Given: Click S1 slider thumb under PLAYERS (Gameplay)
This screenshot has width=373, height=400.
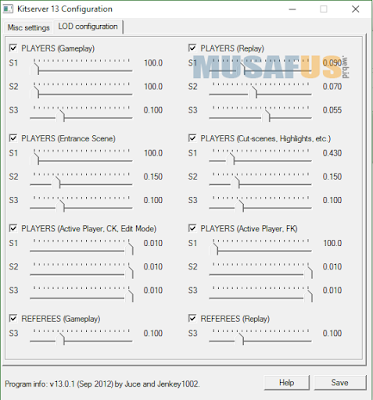Looking at the screenshot, I should click(35, 69).
